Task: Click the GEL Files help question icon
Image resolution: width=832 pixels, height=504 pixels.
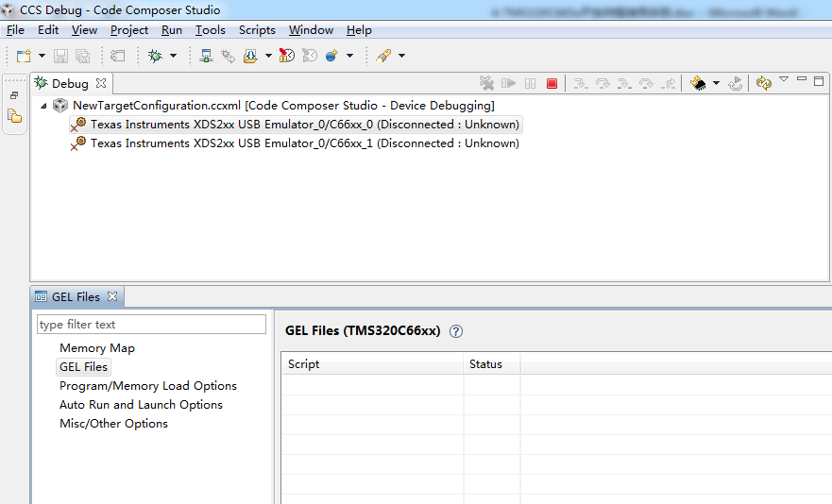Action: [x=456, y=331]
